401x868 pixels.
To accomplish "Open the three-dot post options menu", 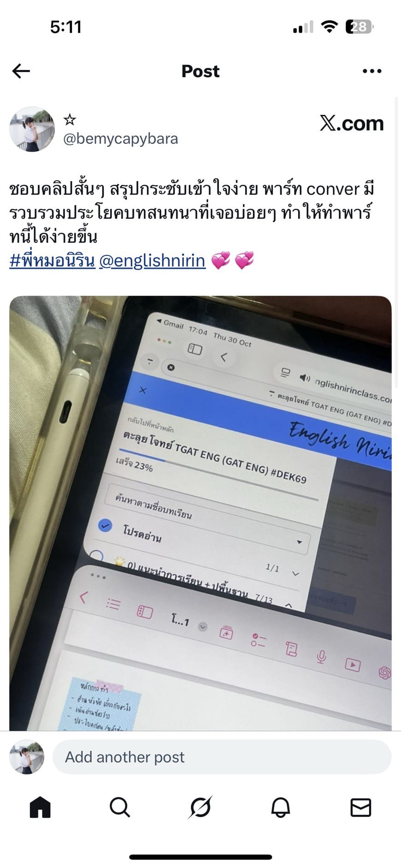I will tap(372, 71).
